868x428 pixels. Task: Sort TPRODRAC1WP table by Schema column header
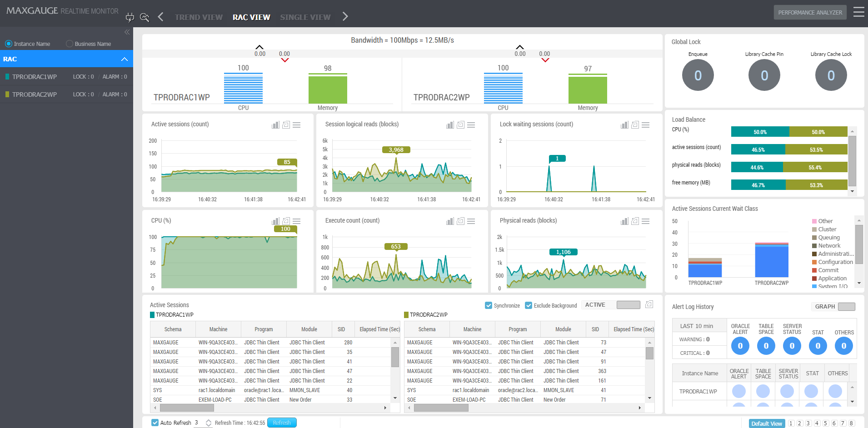(173, 329)
